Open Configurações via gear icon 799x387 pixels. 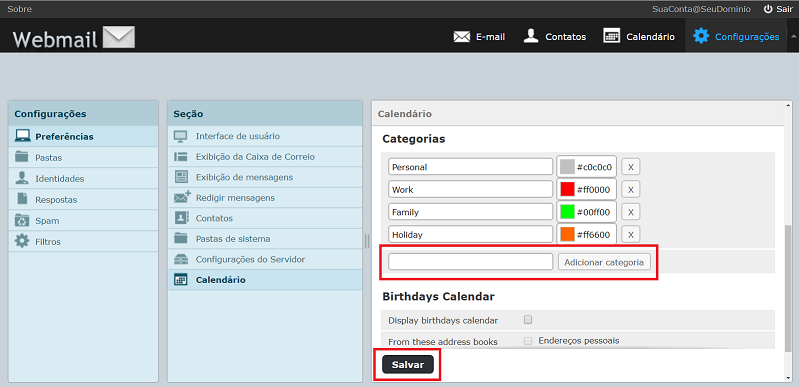pos(701,36)
